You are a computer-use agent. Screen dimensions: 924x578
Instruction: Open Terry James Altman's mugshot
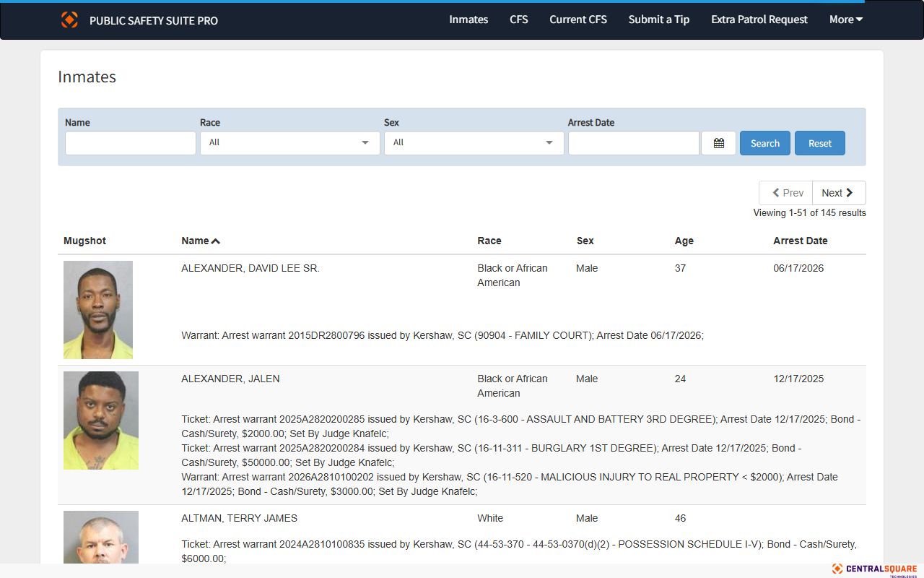coord(101,537)
